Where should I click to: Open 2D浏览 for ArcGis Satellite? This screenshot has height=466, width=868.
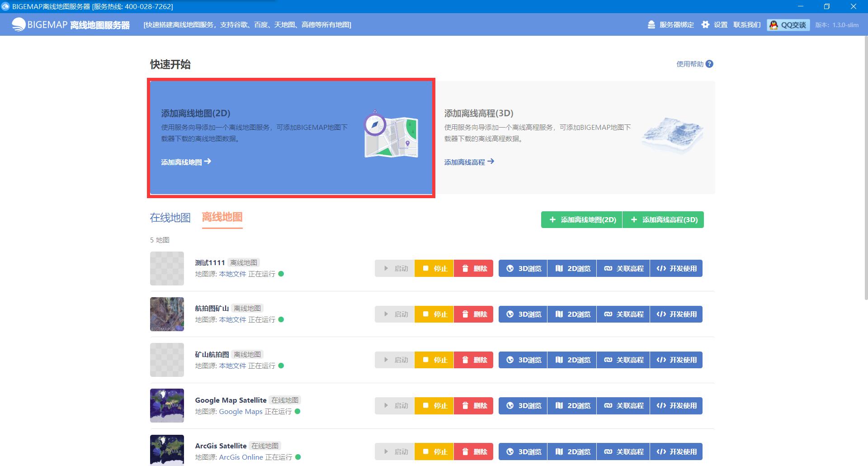(x=572, y=452)
